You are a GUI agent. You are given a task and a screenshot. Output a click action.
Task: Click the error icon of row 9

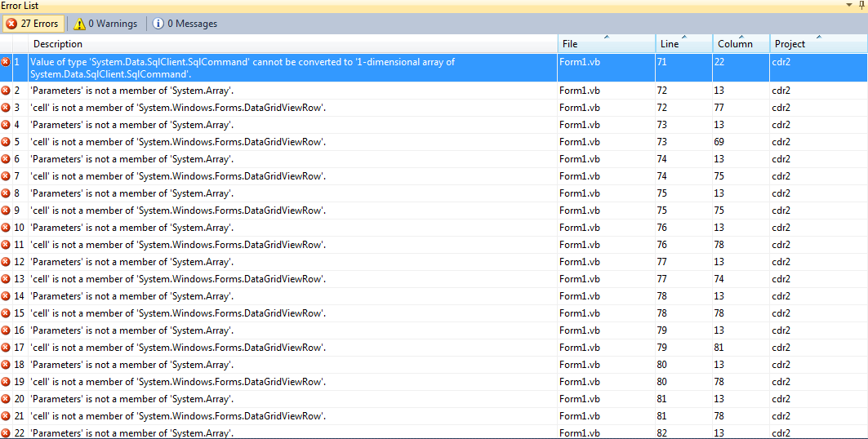[x=6, y=210]
